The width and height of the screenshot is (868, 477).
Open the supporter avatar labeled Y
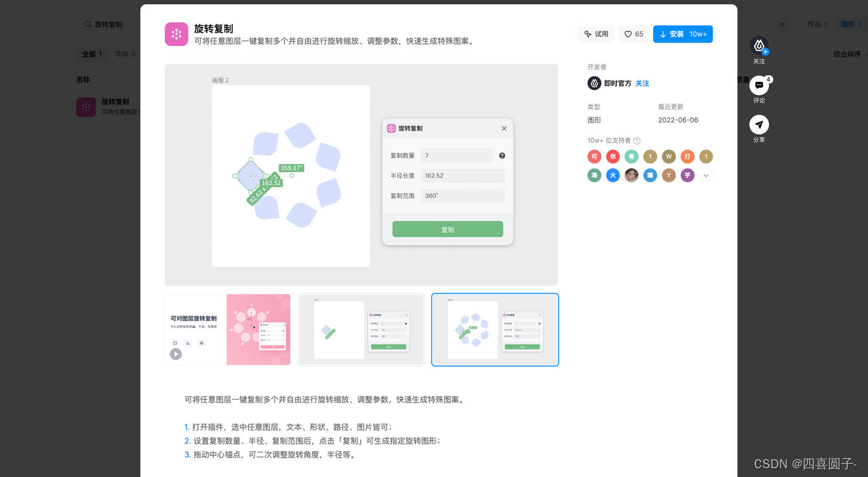(x=669, y=175)
